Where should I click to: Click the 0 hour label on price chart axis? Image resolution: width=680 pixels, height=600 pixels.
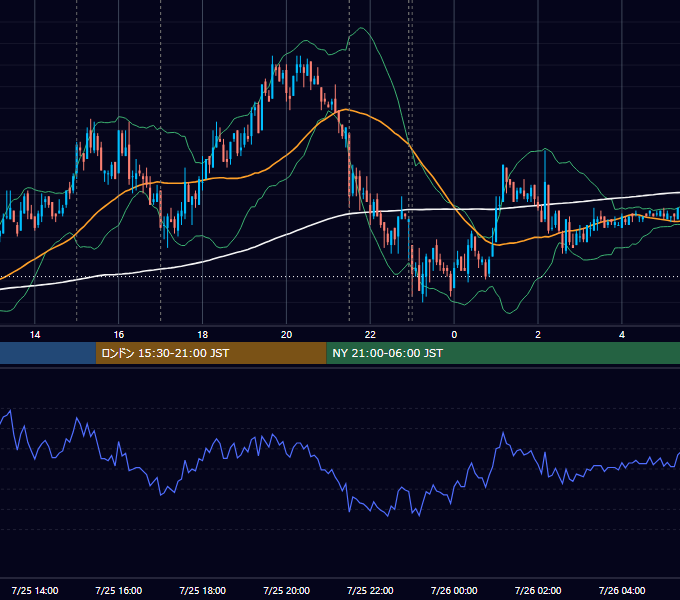[x=454, y=335]
